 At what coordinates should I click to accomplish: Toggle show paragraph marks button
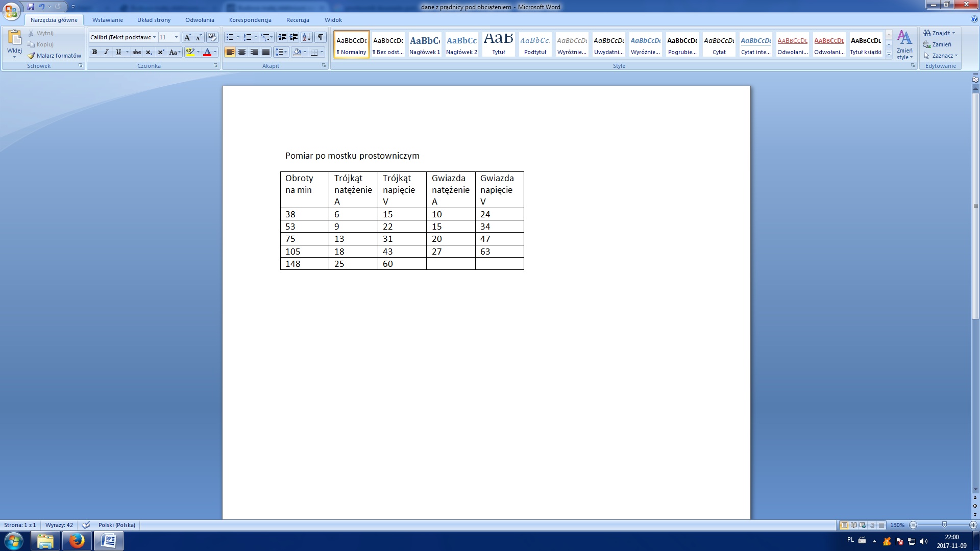321,37
